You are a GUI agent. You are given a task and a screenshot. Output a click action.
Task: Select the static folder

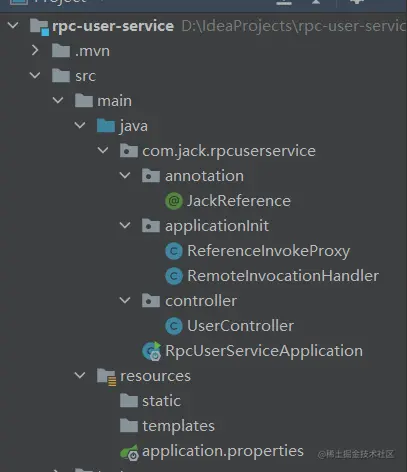click(150, 401)
